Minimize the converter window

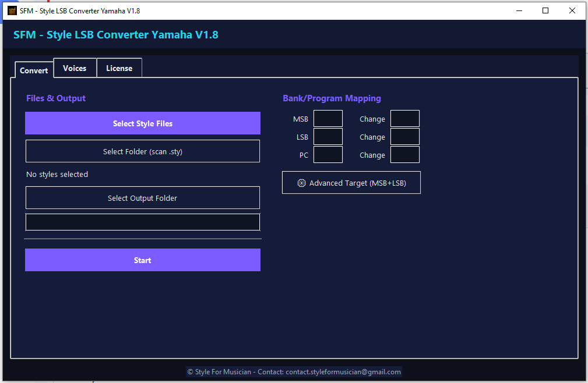click(x=519, y=10)
